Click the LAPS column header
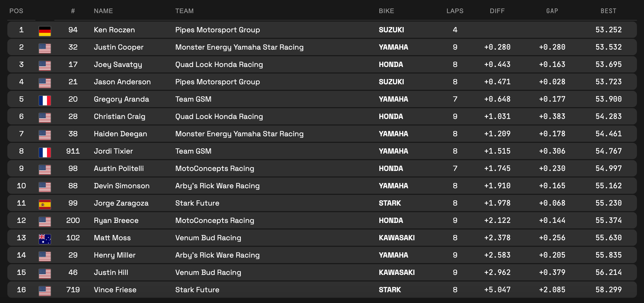The width and height of the screenshot is (644, 303). point(455,11)
